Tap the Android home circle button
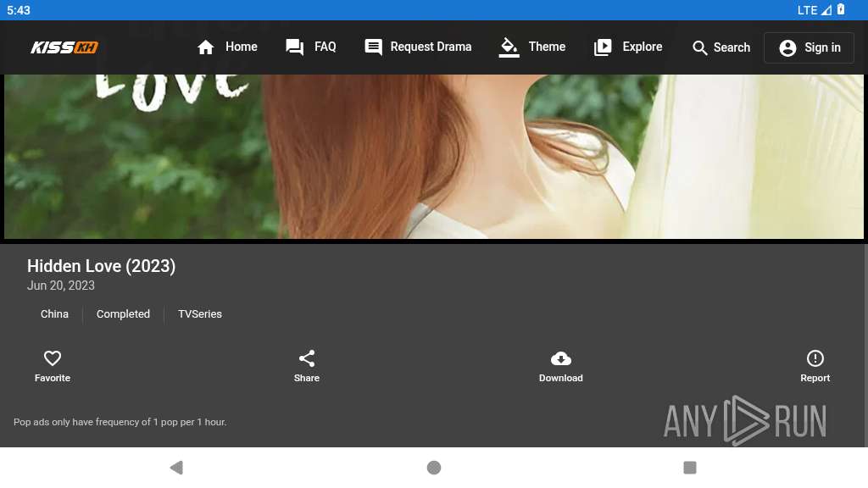Viewport: 868px width, 488px height. pos(434,468)
